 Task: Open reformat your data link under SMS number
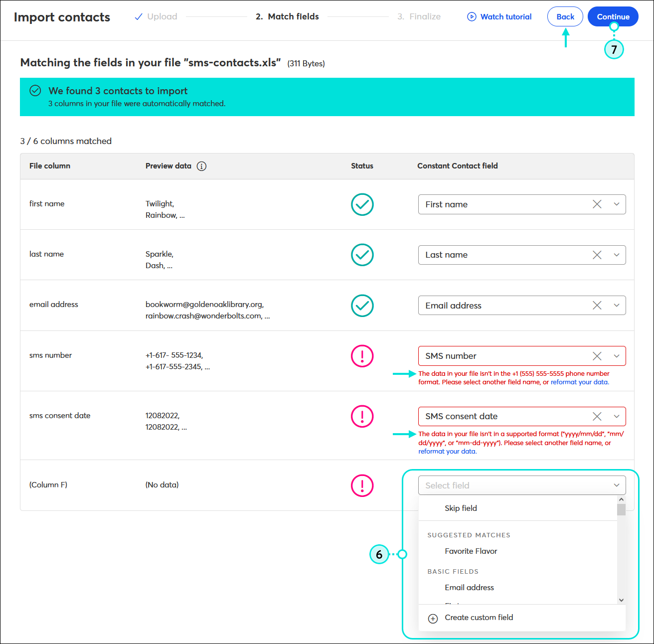coord(580,382)
